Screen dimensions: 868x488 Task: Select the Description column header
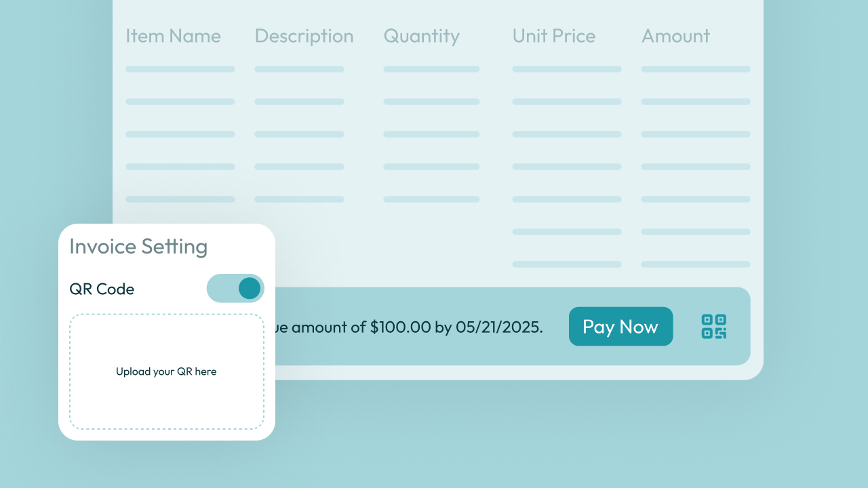pos(304,36)
